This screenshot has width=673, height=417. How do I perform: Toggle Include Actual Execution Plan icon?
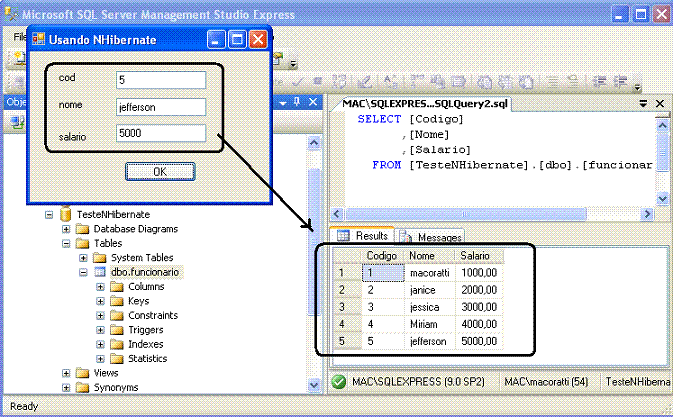tap(416, 82)
